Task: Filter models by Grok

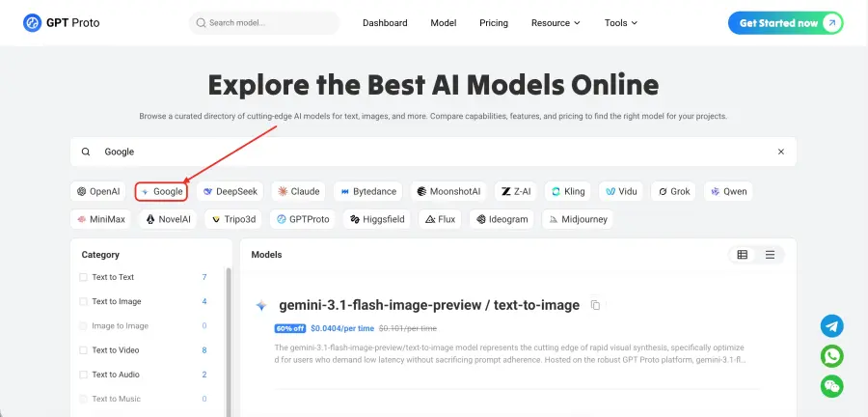Action: tap(674, 192)
